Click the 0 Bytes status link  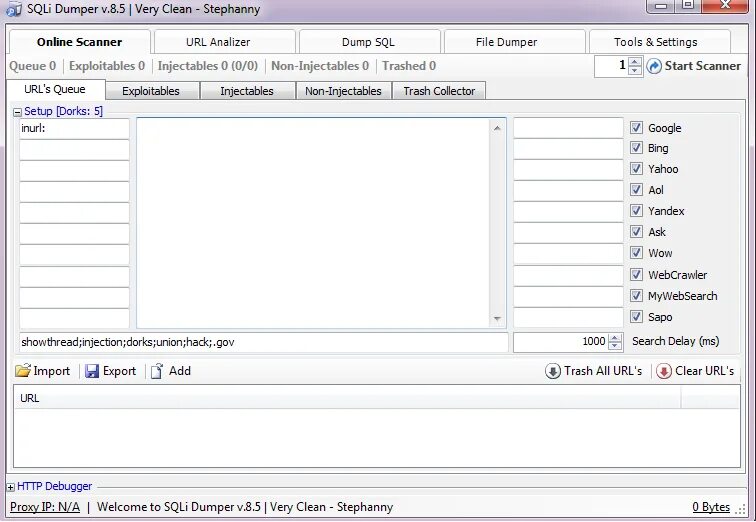pos(711,507)
